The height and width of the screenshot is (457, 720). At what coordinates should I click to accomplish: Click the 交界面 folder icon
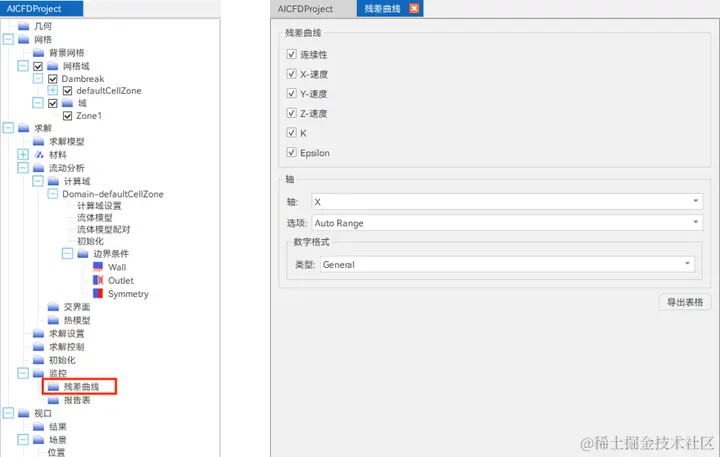(53, 306)
